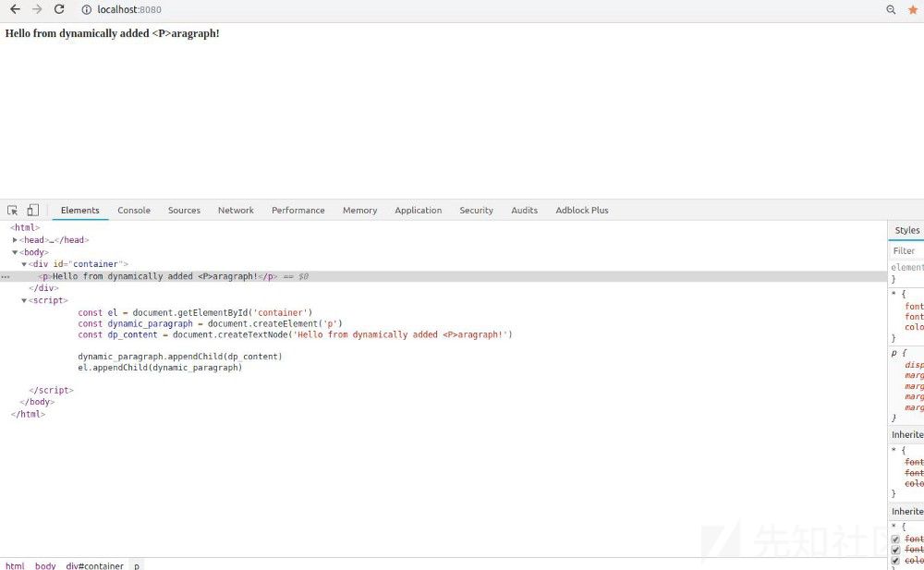Click the dynamic_paragraph.appendChild(dp_content) line
This screenshot has width=924, height=570.
[180, 357]
